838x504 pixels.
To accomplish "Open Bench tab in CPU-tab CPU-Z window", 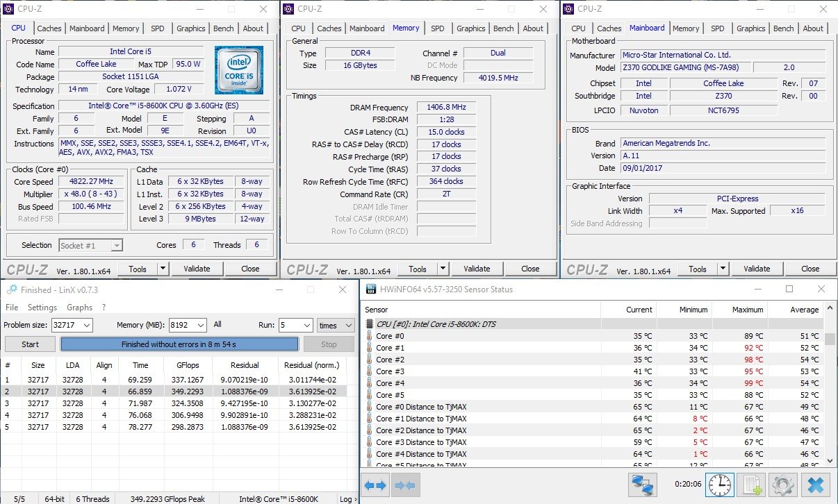I will click(x=223, y=28).
